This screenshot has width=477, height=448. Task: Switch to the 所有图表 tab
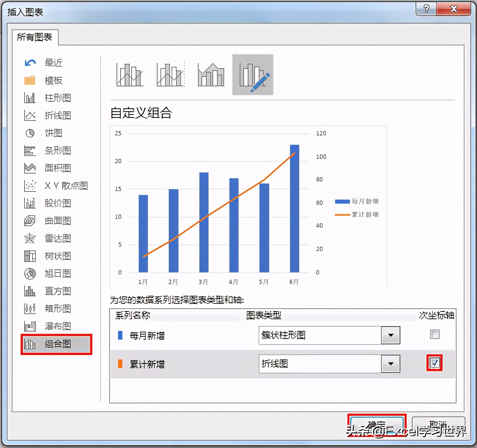[35, 37]
